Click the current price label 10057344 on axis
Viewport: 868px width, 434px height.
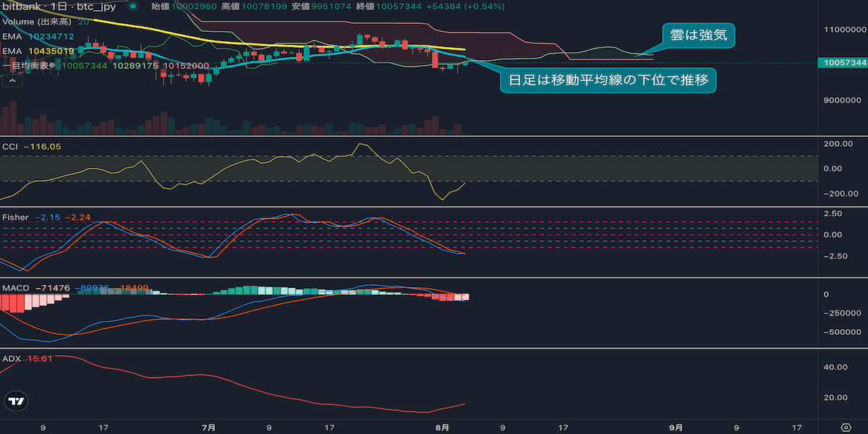pos(842,63)
